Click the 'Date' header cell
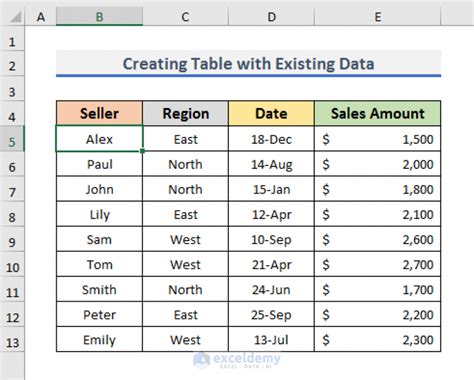The image size is (474, 380). [x=271, y=113]
